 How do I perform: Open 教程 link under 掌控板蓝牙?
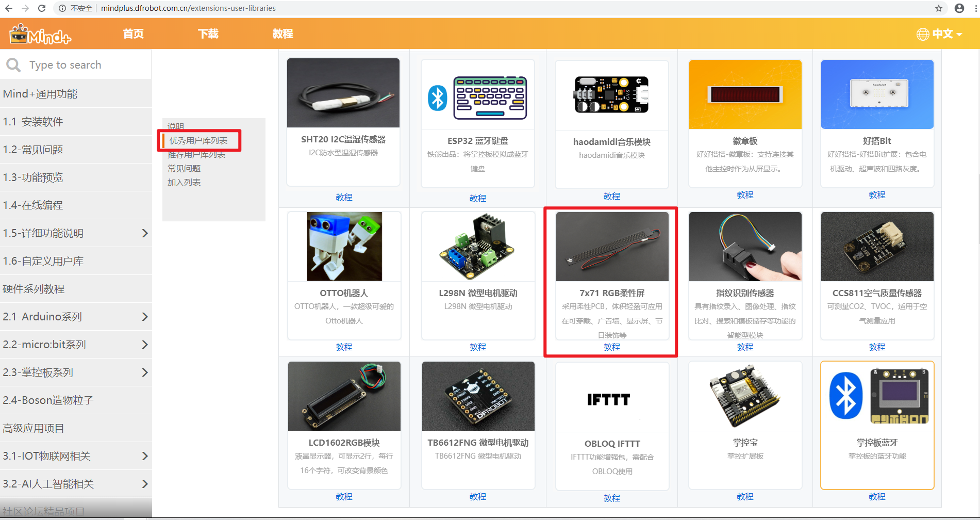coord(877,497)
